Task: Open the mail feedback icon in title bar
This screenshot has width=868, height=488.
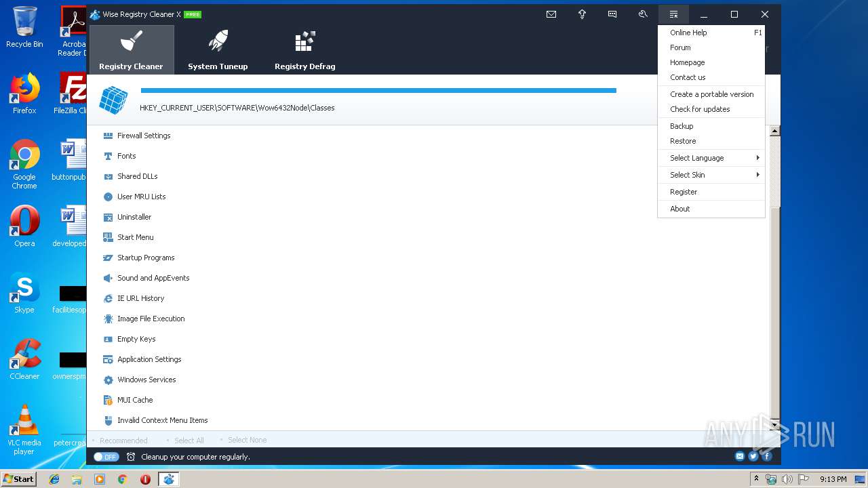Action: (551, 14)
